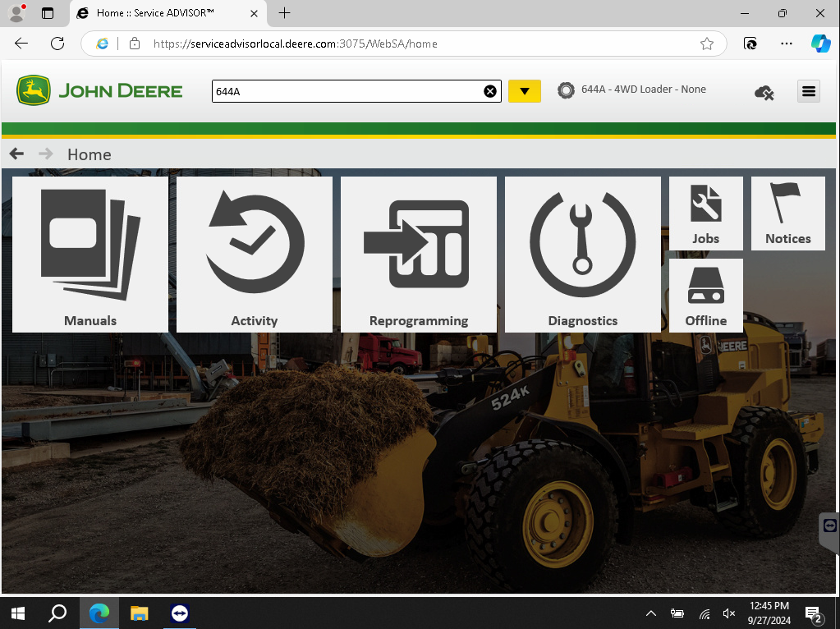This screenshot has width=840, height=629.
Task: Click the John Deere logo
Action: point(99,90)
